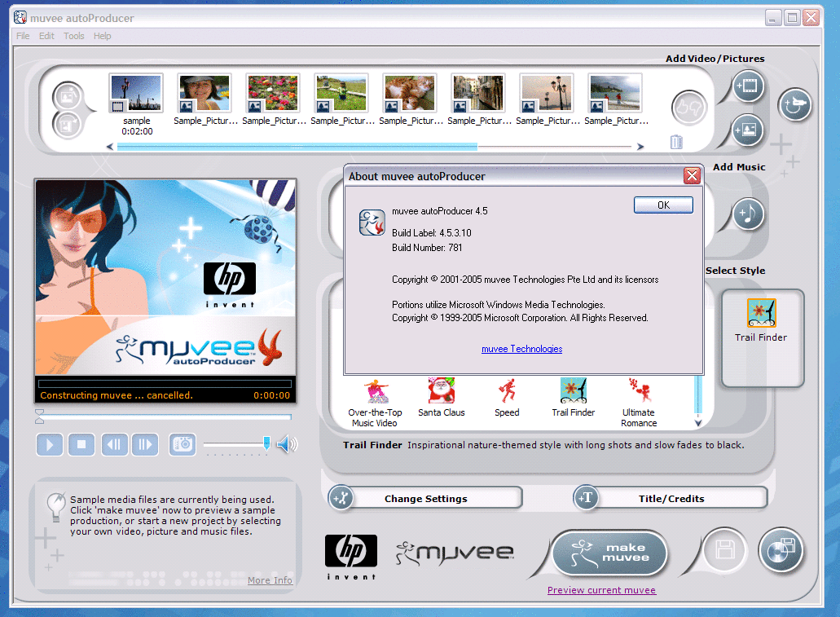Open the muvee Technologies link
Viewport: 840px width, 617px height.
521,349
